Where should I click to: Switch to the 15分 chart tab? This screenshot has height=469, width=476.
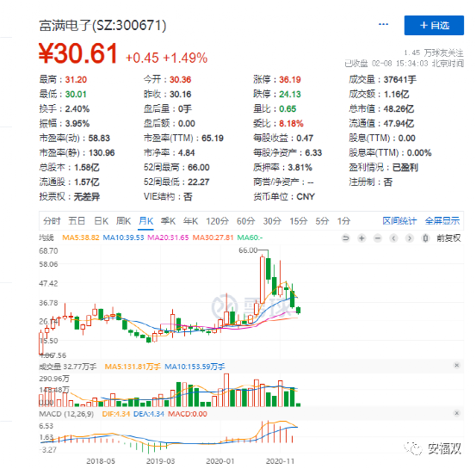tap(299, 221)
